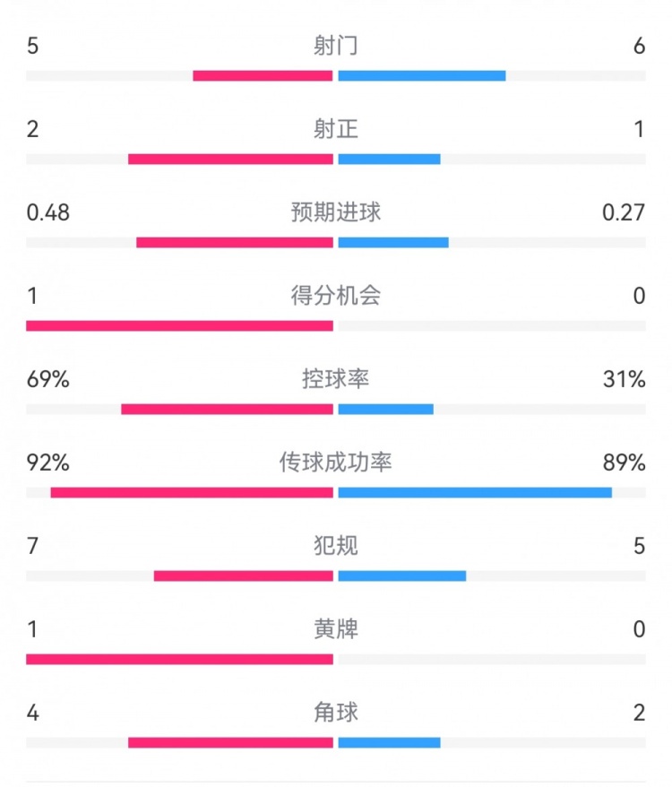Click the 得分机会 stat label
Viewport: 672px width, 787px height.
tap(336, 296)
